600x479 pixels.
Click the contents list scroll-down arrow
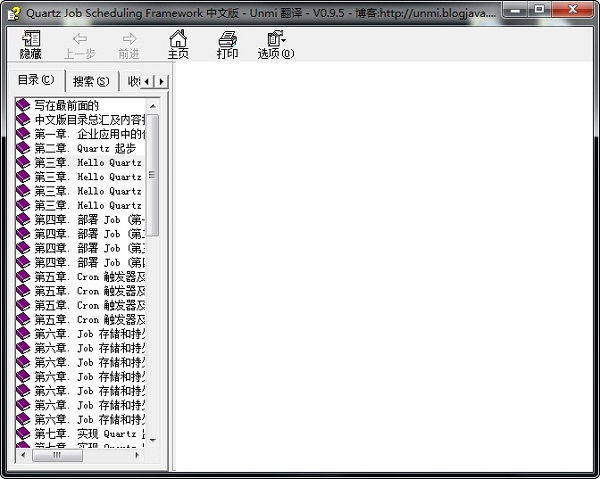tap(153, 440)
